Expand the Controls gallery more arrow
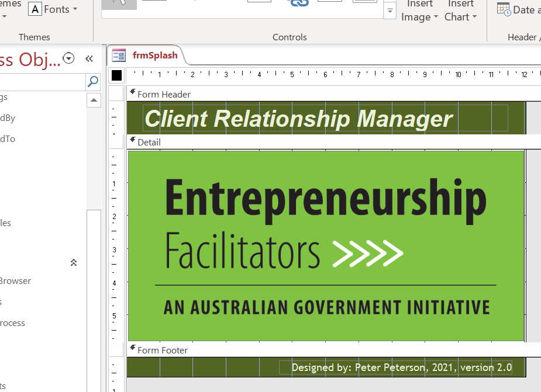The image size is (541, 392). (390, 11)
